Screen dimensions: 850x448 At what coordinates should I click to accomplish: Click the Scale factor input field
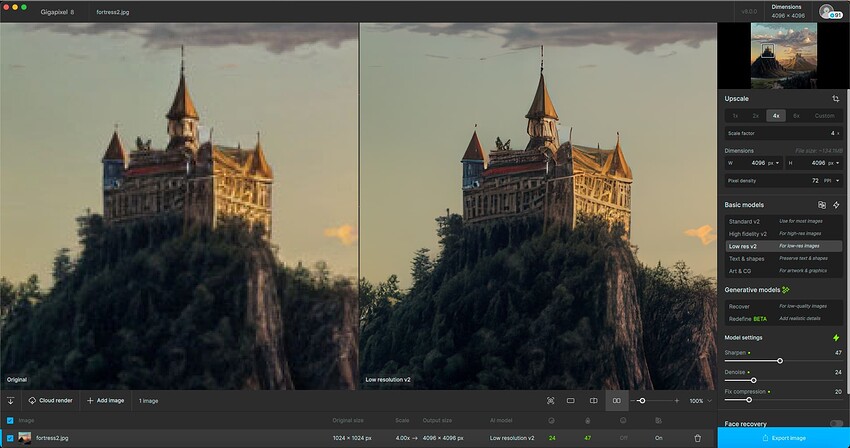pos(784,133)
